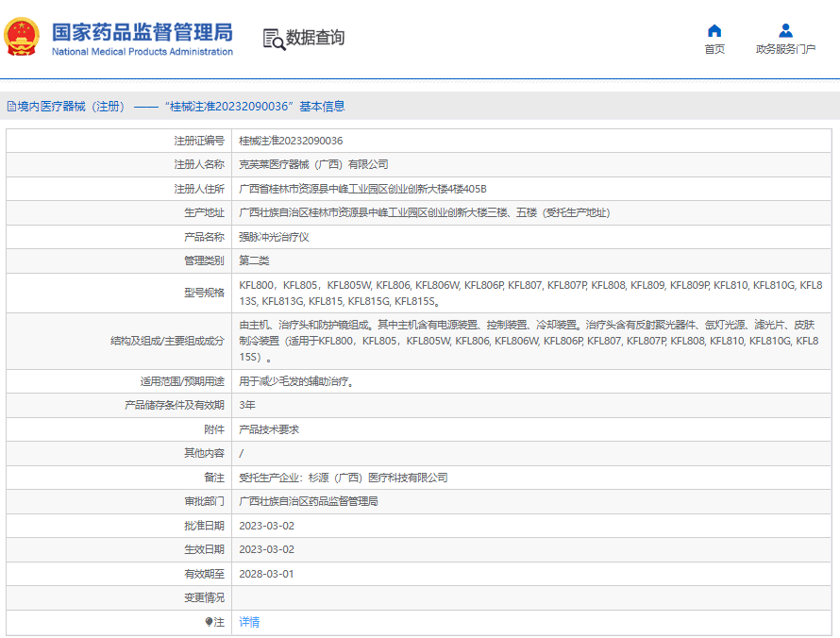
Task: Click the 注册证编号 row label
Action: [199, 141]
